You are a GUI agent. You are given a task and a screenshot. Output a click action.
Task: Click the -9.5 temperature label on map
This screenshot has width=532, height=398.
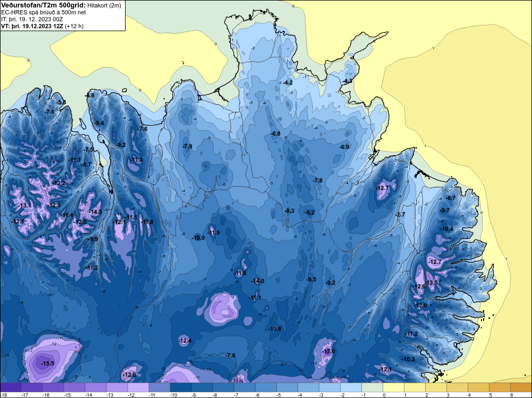(311, 279)
